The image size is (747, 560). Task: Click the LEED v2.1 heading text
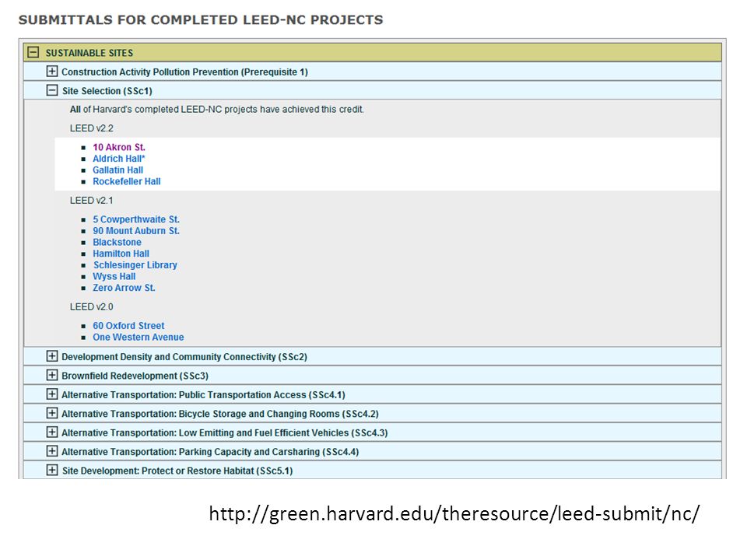tap(92, 201)
